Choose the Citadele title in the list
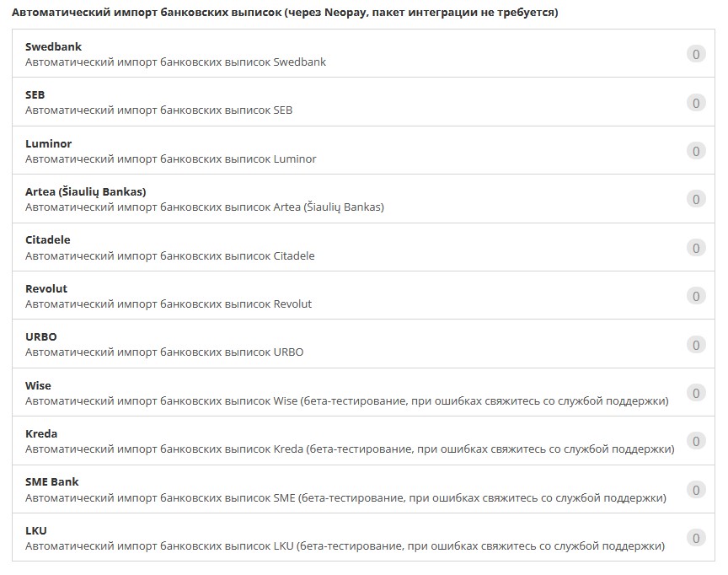728x575 pixels. point(48,240)
